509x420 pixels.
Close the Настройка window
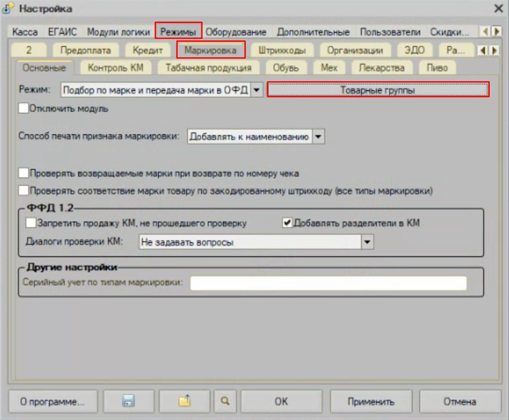point(499,9)
